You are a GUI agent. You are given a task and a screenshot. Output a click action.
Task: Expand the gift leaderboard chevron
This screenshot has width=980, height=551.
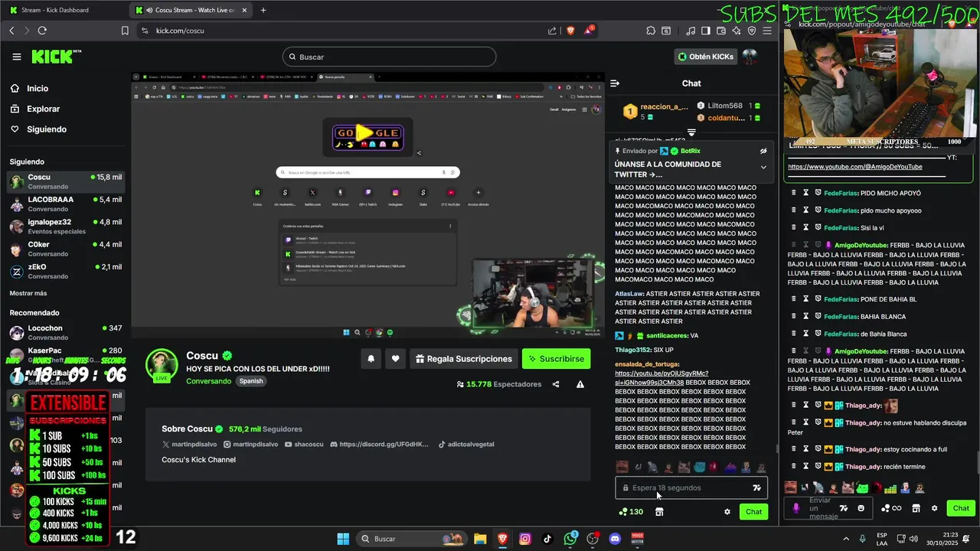691,133
